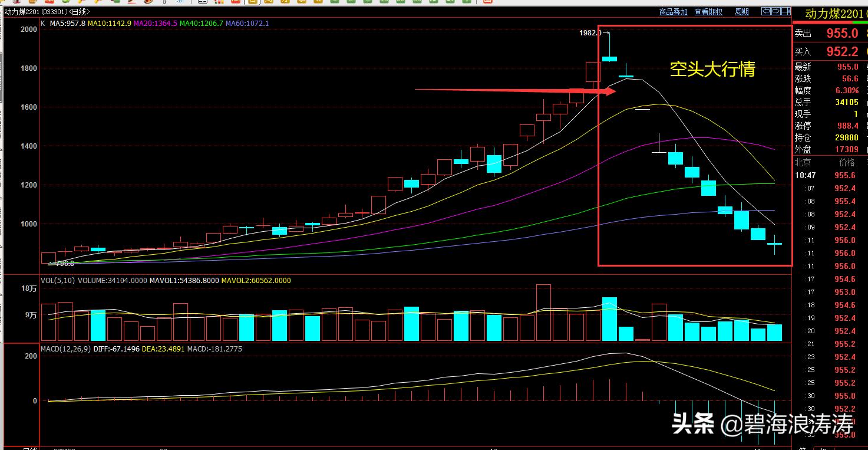Open the 商品叠加 overlay link
The height and width of the screenshot is (450, 868).
(673, 12)
